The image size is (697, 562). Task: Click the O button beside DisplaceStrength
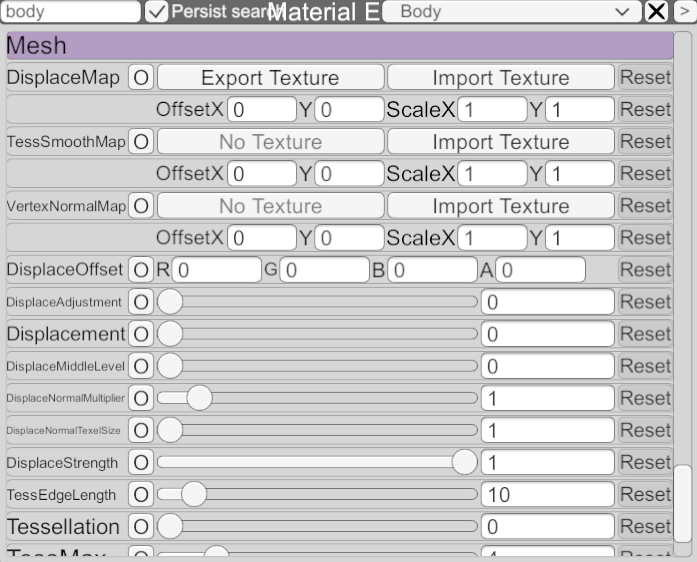141,463
